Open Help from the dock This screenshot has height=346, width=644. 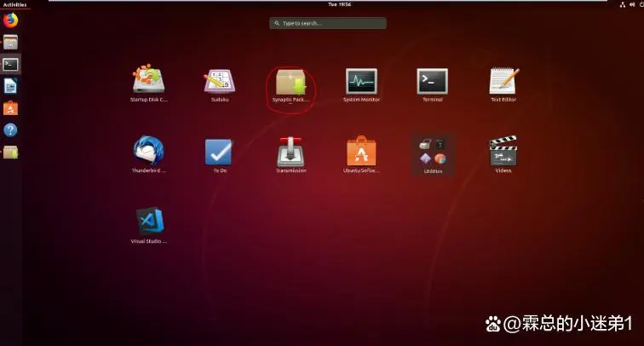11,130
